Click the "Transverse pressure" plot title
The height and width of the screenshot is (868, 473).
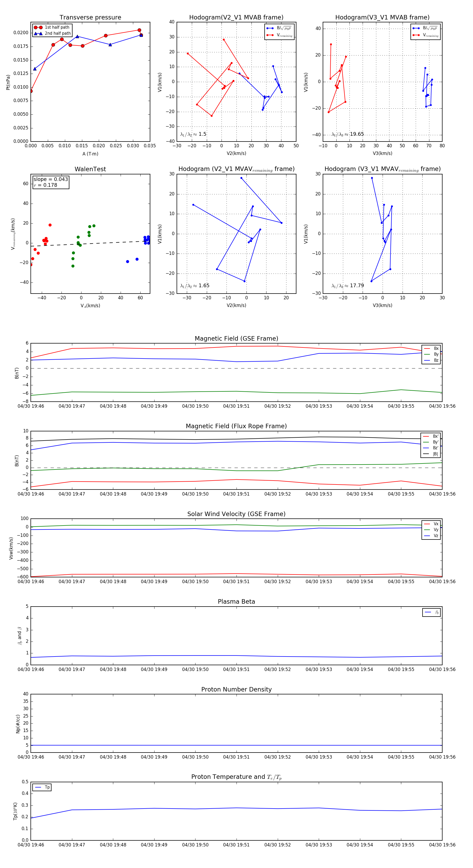pyautogui.click(x=90, y=18)
